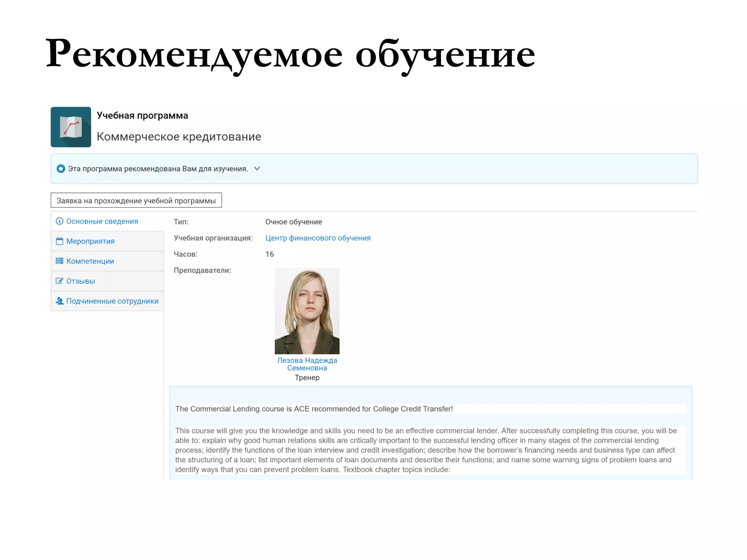747x560 pixels.
Task: Click the blue star recommendation icon
Action: (x=61, y=168)
